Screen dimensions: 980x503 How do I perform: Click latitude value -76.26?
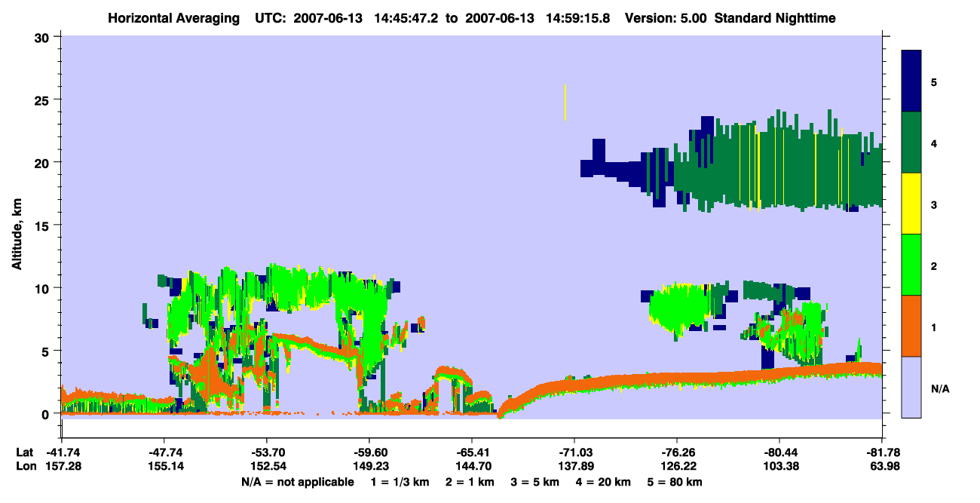point(677,452)
